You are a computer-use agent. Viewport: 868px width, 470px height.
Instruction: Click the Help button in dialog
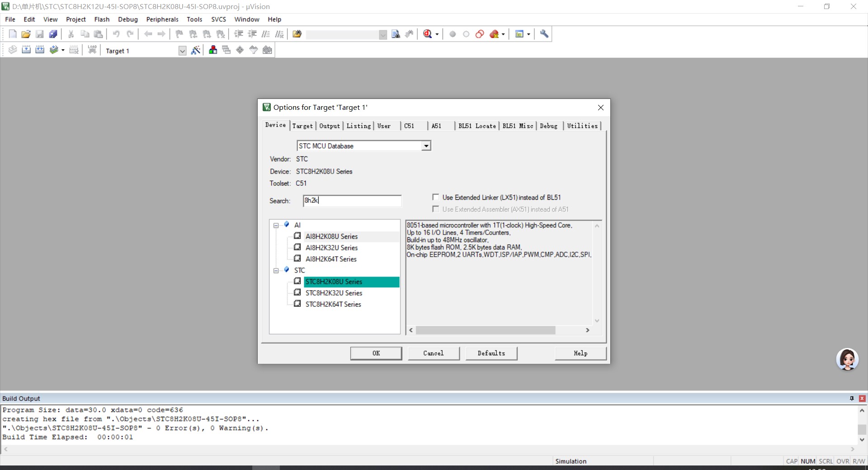coord(580,353)
